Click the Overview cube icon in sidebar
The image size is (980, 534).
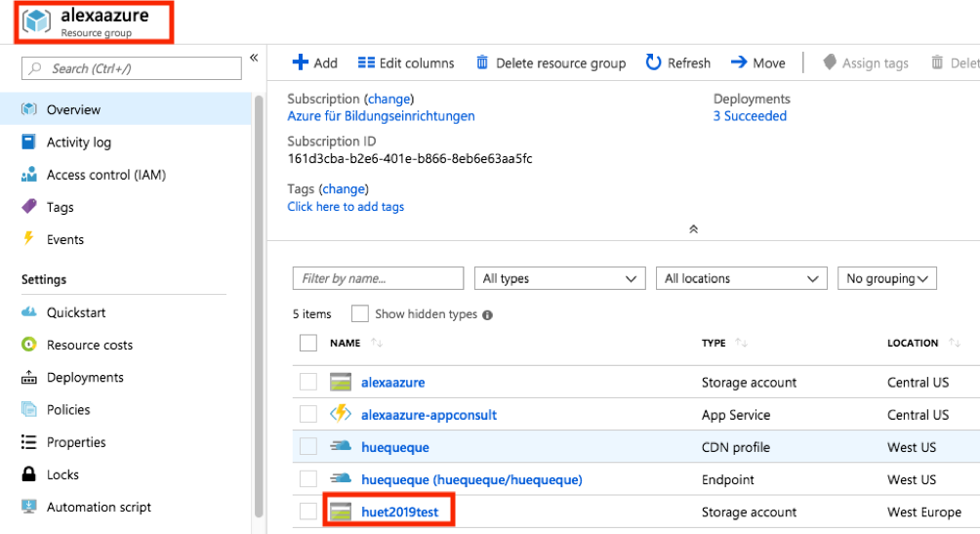tap(28, 109)
